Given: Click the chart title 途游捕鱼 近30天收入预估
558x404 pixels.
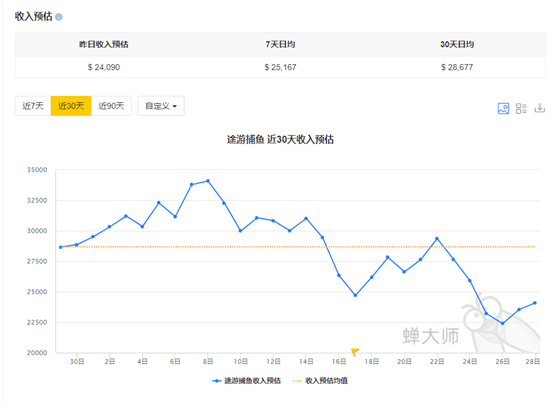Looking at the screenshot, I should (x=280, y=140).
